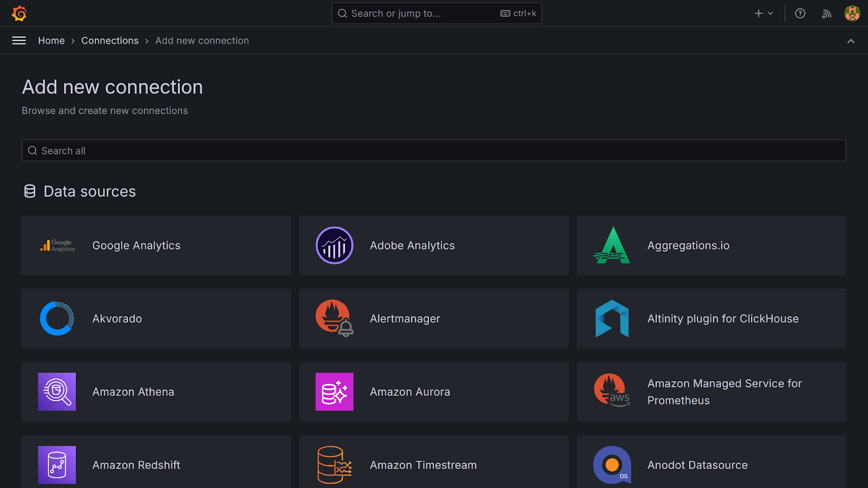Click the Anodot Datasource icon

coord(612,465)
